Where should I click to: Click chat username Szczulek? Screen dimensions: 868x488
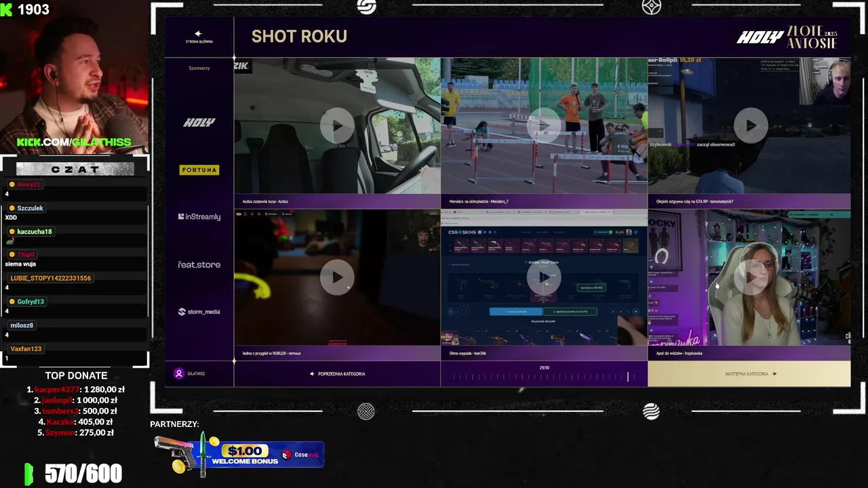tap(30, 208)
